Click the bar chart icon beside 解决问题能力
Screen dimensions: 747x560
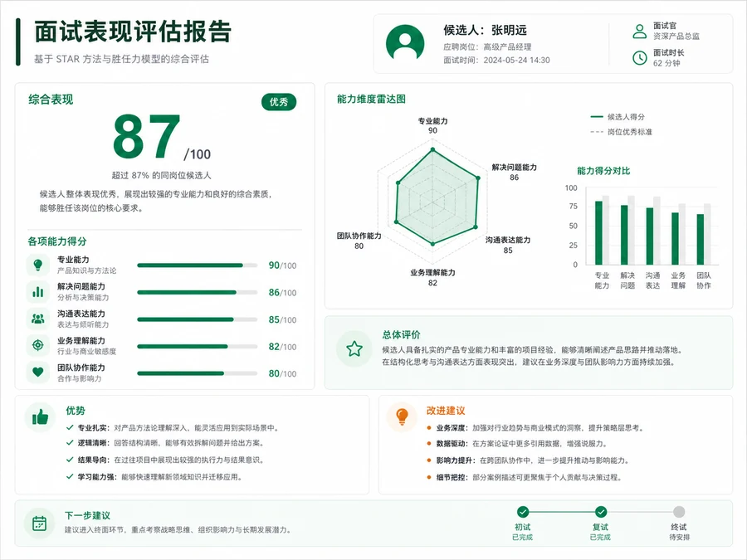point(38,292)
